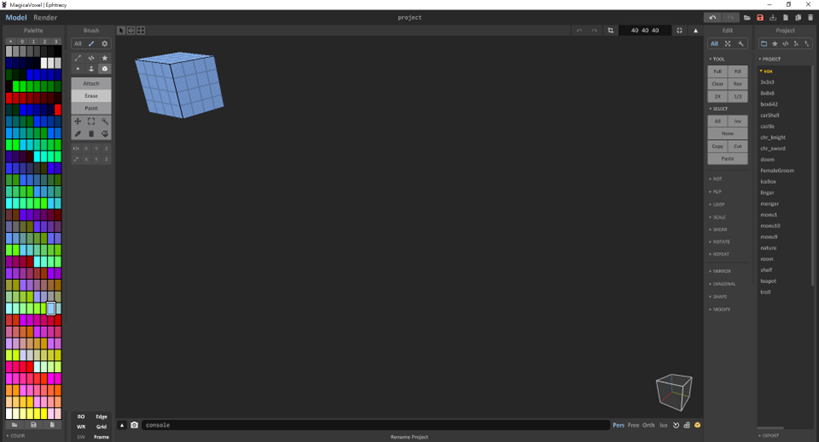Click the crop model size icon
819x442 pixels.
pyautogui.click(x=610, y=30)
